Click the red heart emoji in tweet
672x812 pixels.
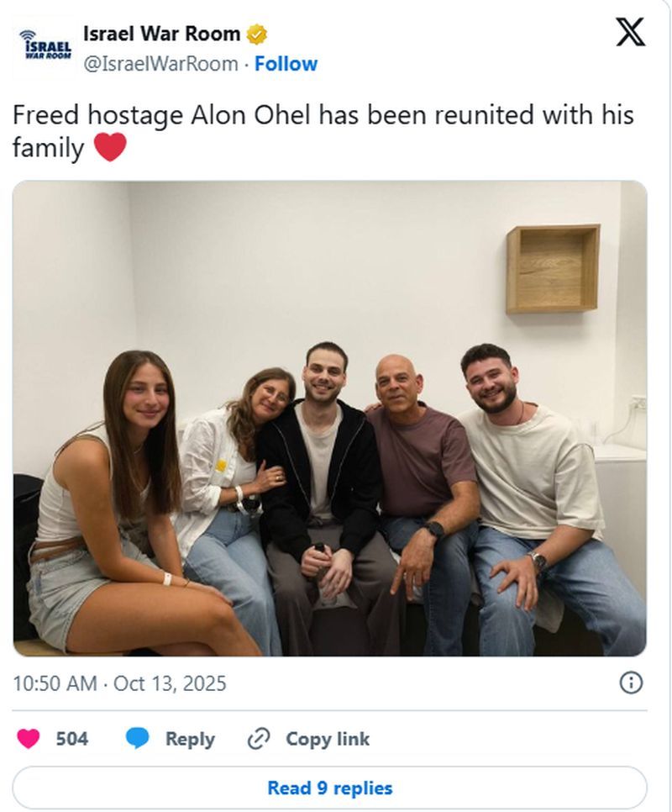pyautogui.click(x=110, y=148)
